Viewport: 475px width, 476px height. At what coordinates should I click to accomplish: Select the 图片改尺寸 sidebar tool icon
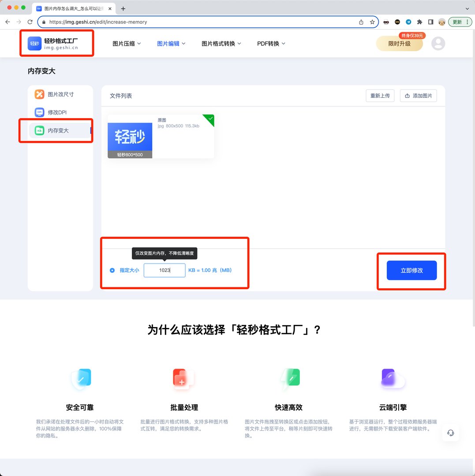[39, 94]
